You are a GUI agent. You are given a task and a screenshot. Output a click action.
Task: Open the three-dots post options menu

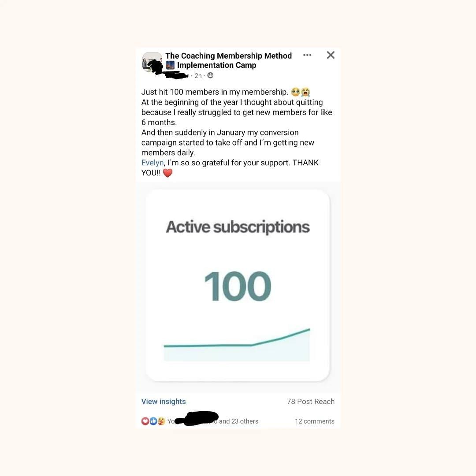pyautogui.click(x=307, y=55)
